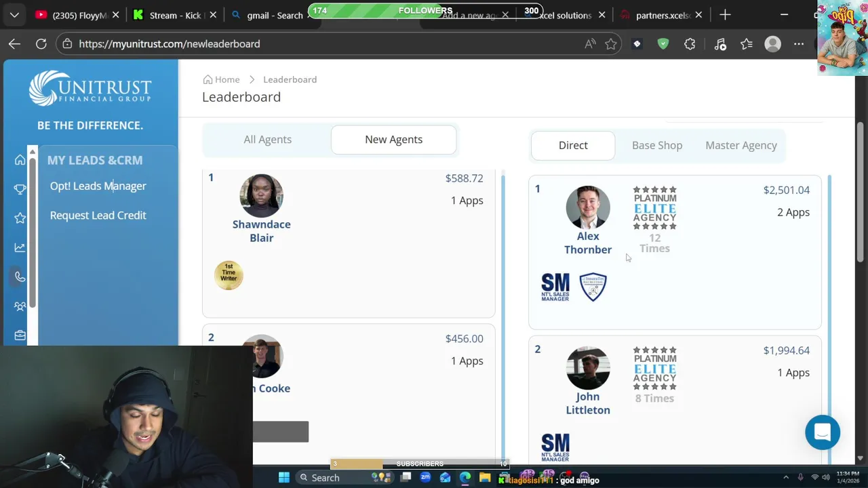This screenshot has height=488, width=868.
Task: Show hidden system tray icons
Action: (786, 478)
